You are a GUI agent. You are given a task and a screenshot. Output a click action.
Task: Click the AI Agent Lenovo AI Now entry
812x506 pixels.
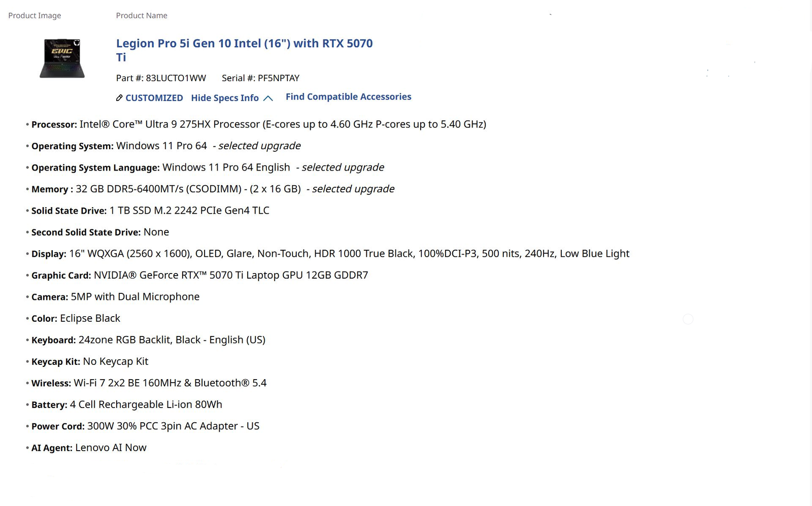(x=111, y=448)
